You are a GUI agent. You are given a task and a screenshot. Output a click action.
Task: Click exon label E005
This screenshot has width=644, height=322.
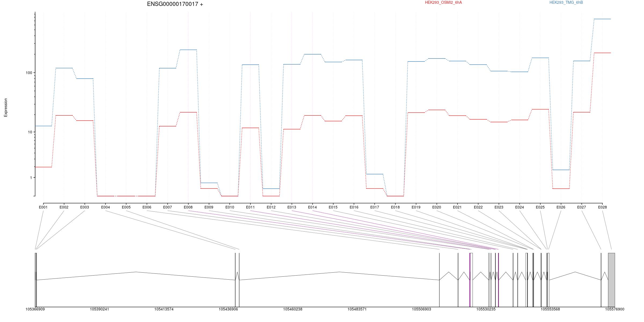pos(126,207)
